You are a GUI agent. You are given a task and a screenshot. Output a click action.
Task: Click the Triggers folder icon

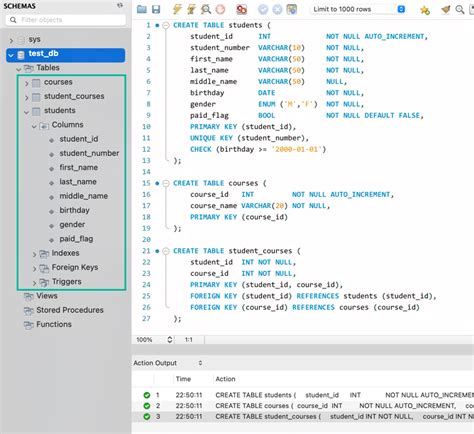click(x=44, y=283)
